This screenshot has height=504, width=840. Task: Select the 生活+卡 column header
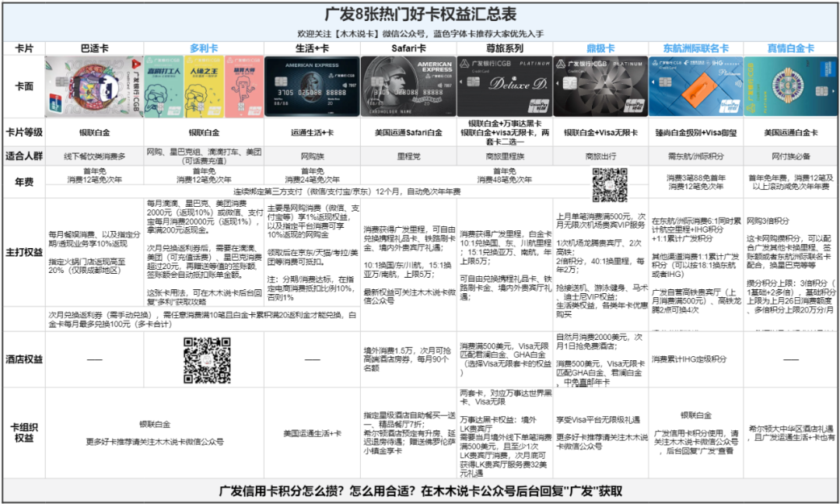coord(313,48)
